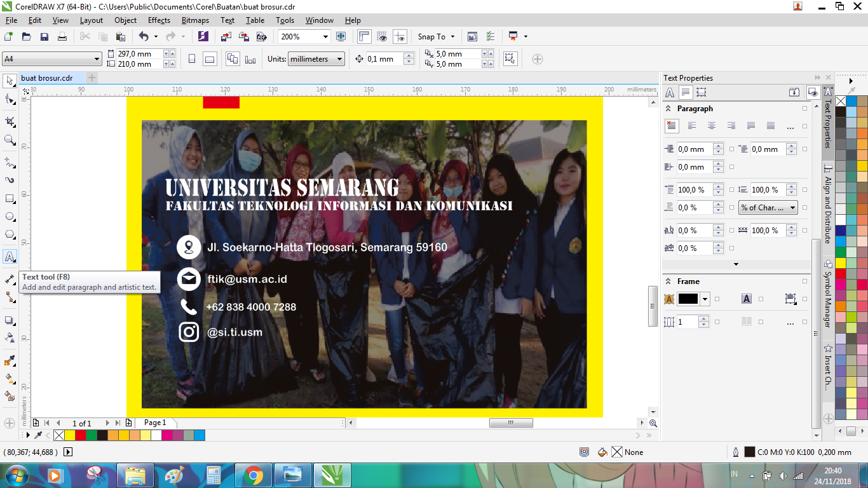The width and height of the screenshot is (868, 488).
Task: Select the Color Eyedropper tool
Action: tap(10, 361)
